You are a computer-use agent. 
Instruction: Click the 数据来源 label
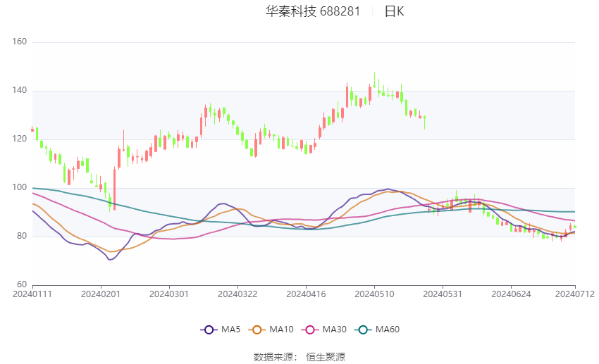coord(273,357)
